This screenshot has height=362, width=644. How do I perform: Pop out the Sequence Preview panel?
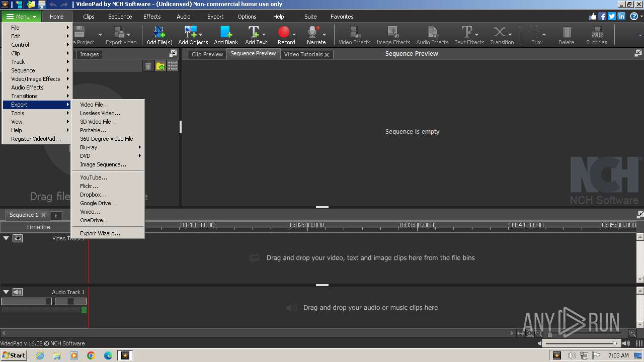(638, 53)
